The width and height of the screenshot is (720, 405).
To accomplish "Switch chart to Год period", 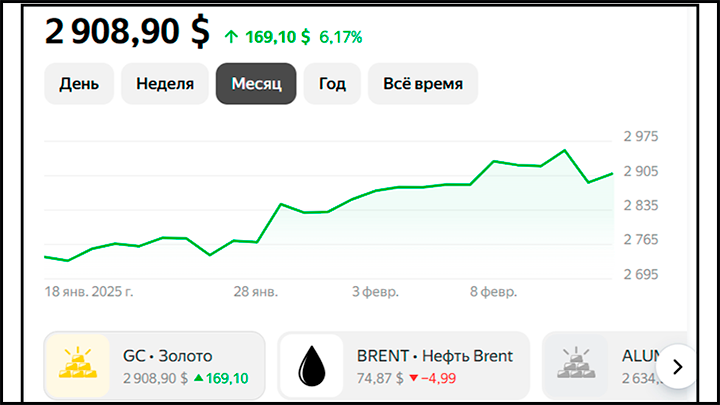I will click(x=332, y=84).
